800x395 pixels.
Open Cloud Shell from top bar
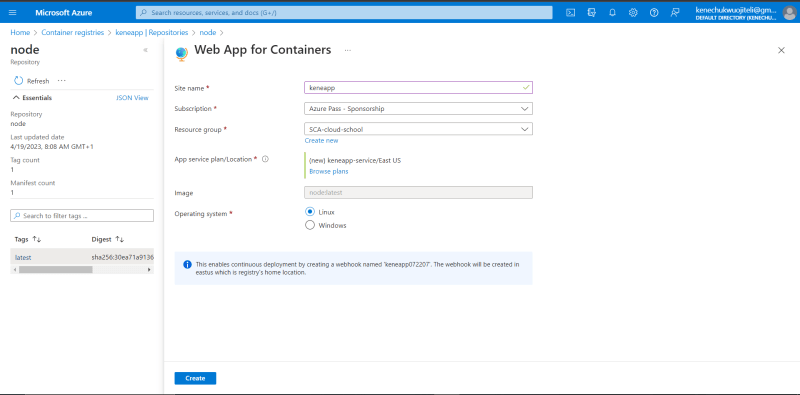click(571, 13)
